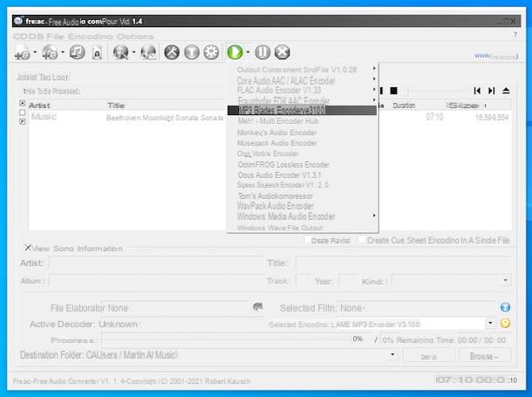Click the Title input field in song information
Image resolution: width=532 pixels, height=397 pixels.
[403, 264]
